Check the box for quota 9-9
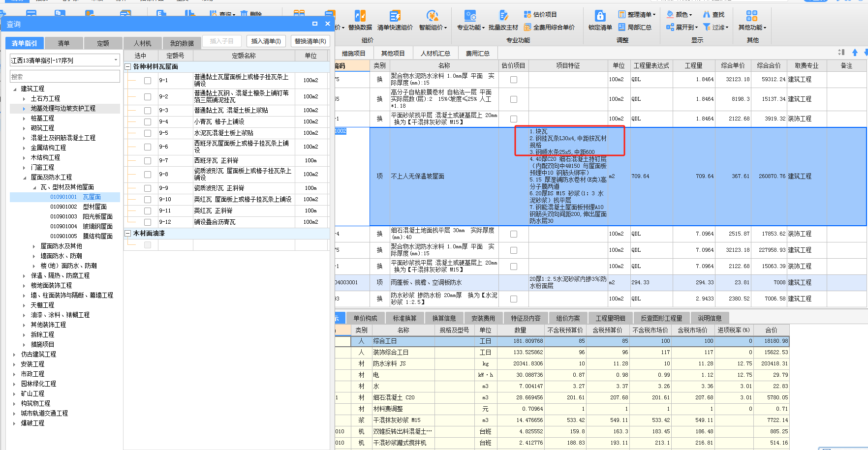Viewport: 868px width, 450px height. pyautogui.click(x=148, y=188)
